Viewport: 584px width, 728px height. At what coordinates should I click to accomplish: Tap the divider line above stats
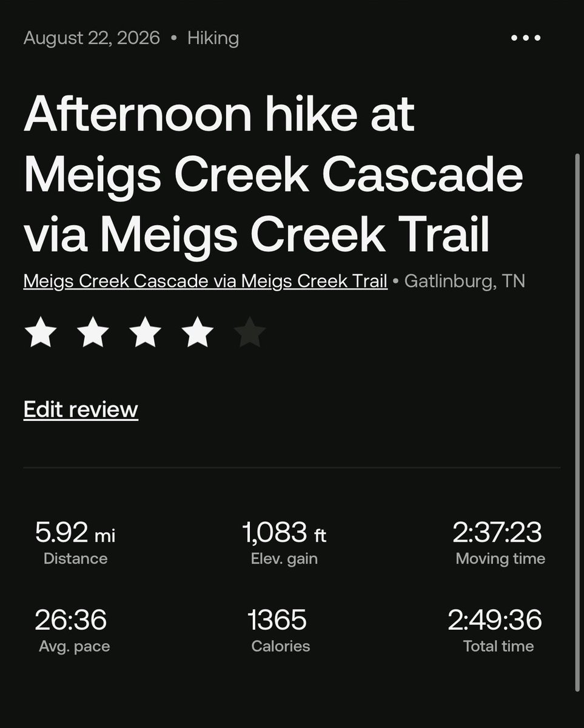coord(292,468)
